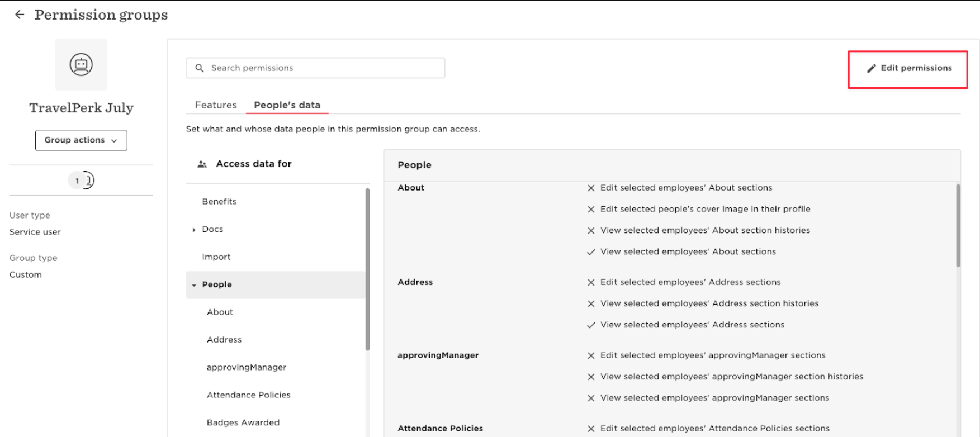980x437 pixels.
Task: Click text View selected employees' Address section histories
Action: point(709,303)
